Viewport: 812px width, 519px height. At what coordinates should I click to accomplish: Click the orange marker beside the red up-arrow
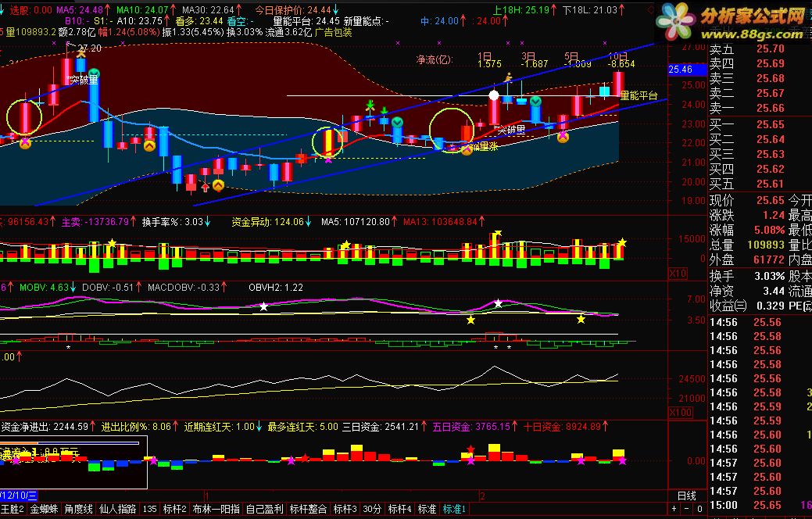[219, 185]
